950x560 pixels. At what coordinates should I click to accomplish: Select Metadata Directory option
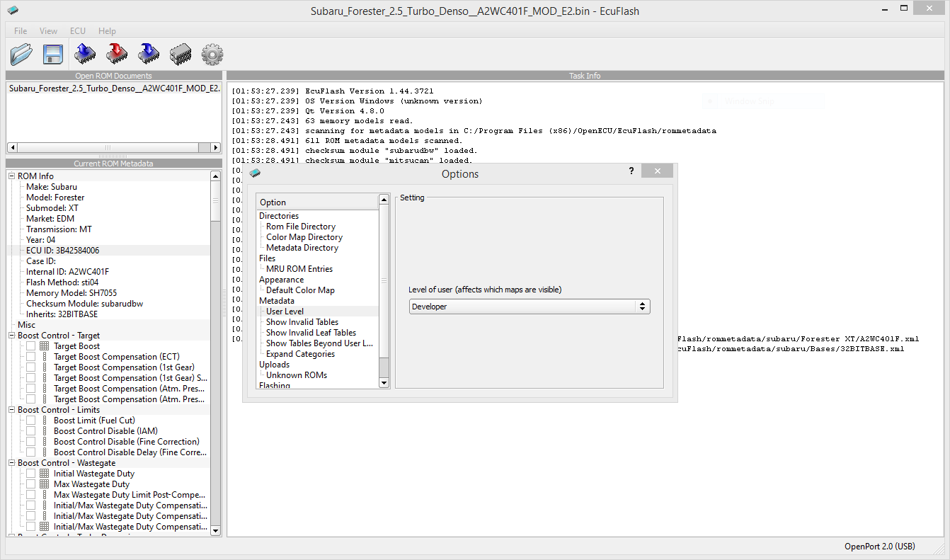click(x=302, y=248)
